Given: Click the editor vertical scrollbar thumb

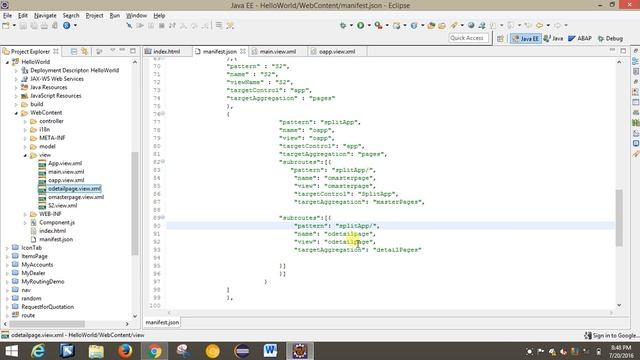Looking at the screenshot, I should pos(619,218).
